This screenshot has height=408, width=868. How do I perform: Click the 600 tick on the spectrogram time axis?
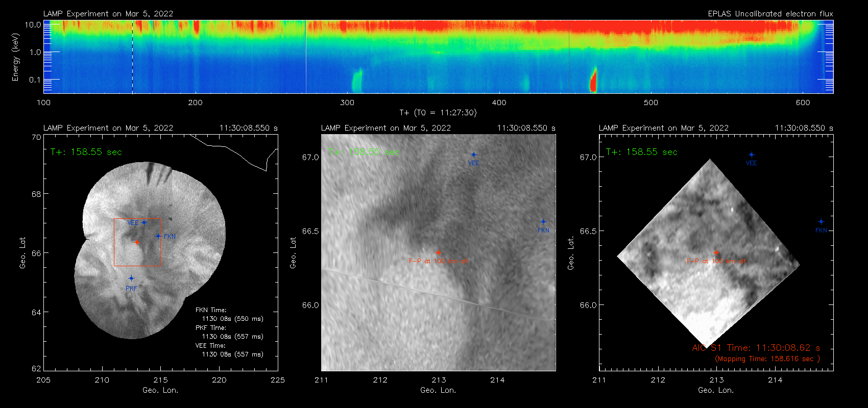[x=803, y=103]
